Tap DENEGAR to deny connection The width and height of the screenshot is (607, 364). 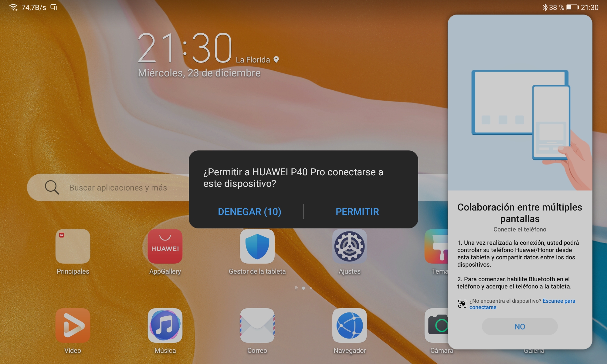[x=249, y=212]
